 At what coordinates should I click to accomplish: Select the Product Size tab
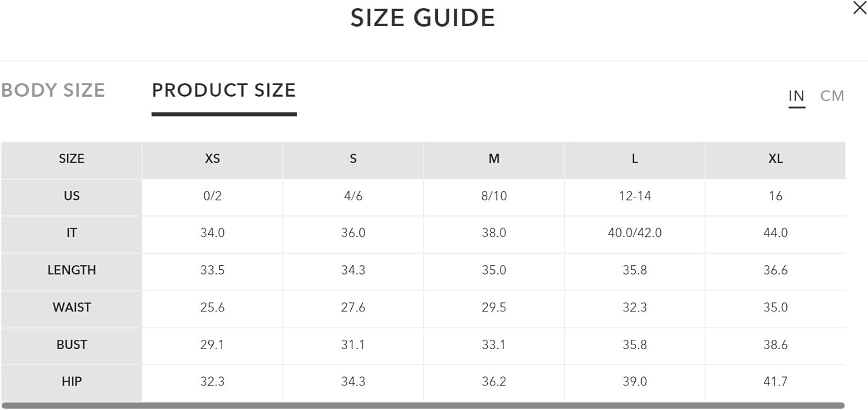pyautogui.click(x=224, y=90)
